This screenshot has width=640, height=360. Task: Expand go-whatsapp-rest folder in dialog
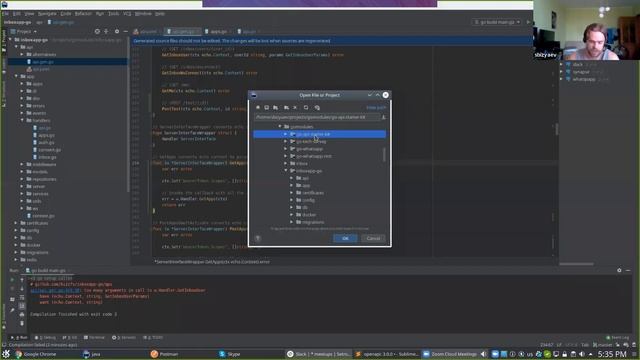[286, 156]
